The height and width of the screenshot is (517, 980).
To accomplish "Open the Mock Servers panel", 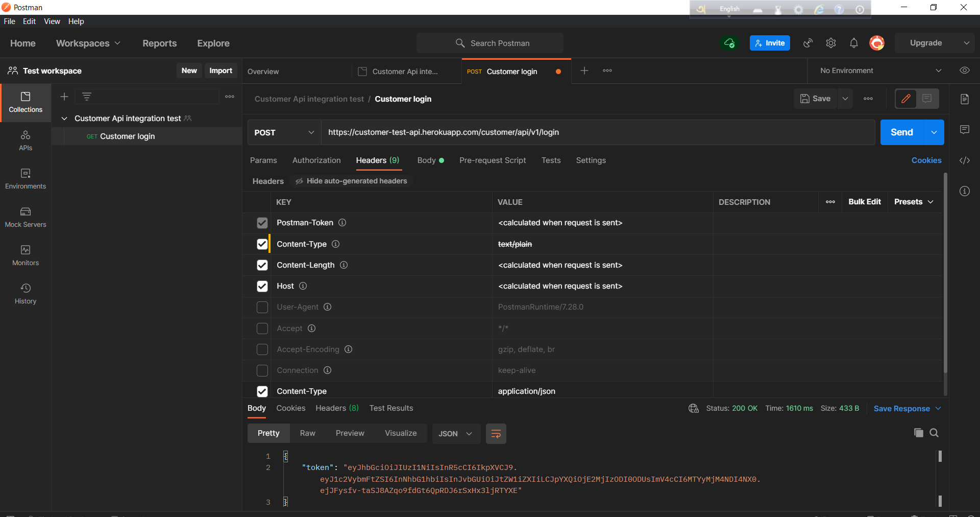I will pyautogui.click(x=26, y=218).
